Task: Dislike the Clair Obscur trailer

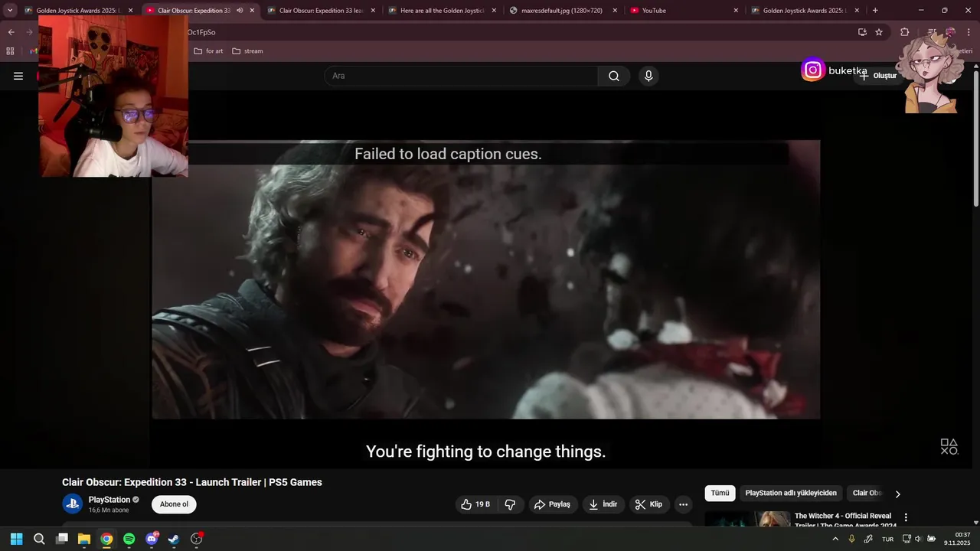Action: pos(510,504)
